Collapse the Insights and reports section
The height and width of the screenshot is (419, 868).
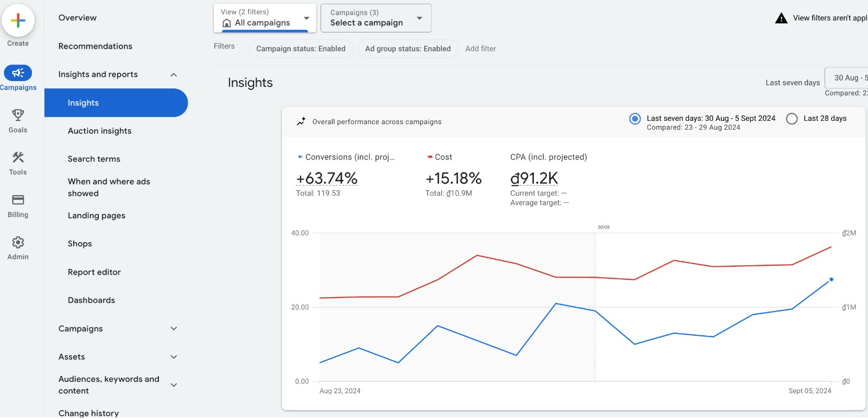[x=174, y=75]
